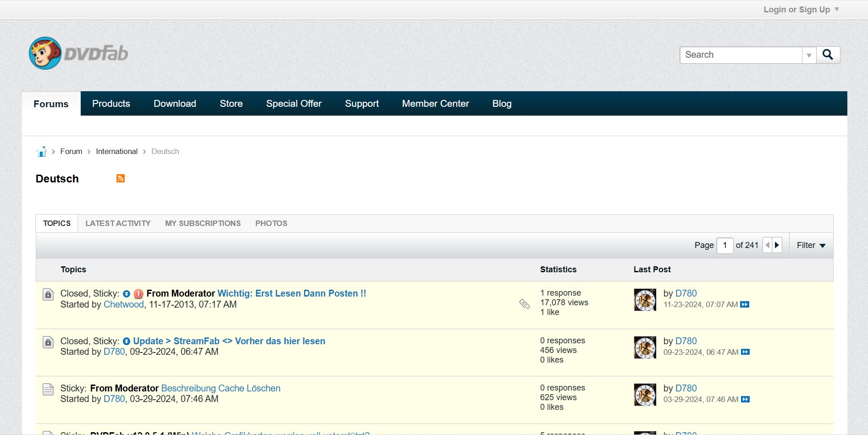Open the Login or Sign Up menu
Screen dimensions: 868x435
coord(801,10)
